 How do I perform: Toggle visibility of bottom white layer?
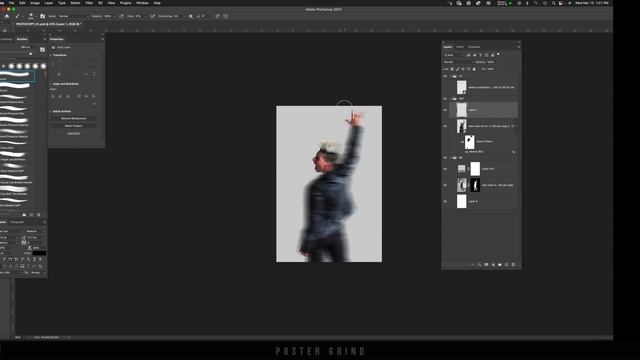click(445, 201)
